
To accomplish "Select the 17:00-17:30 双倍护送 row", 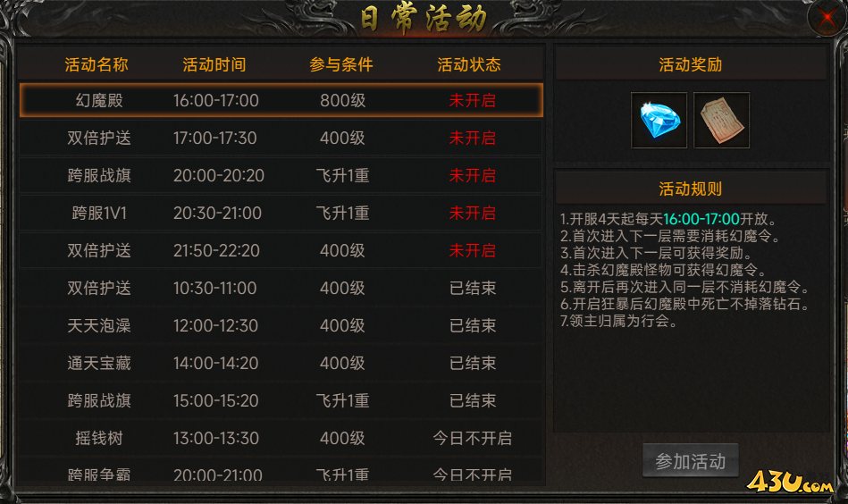I will (281, 138).
